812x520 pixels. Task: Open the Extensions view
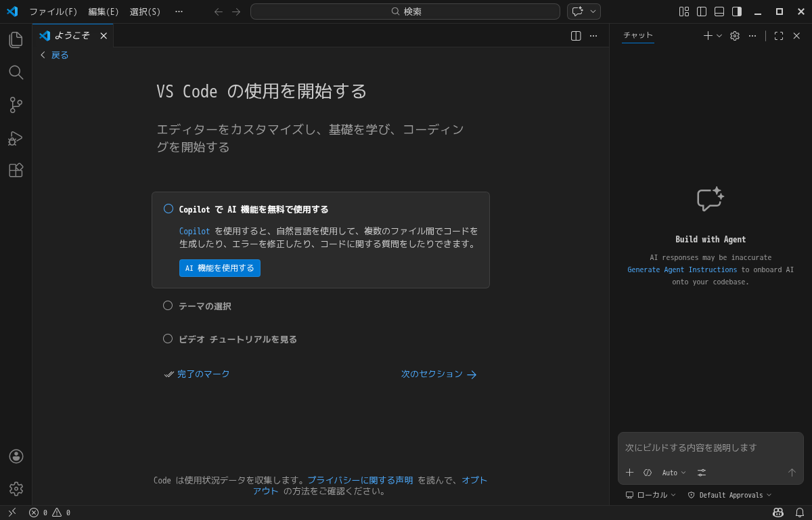[x=16, y=170]
